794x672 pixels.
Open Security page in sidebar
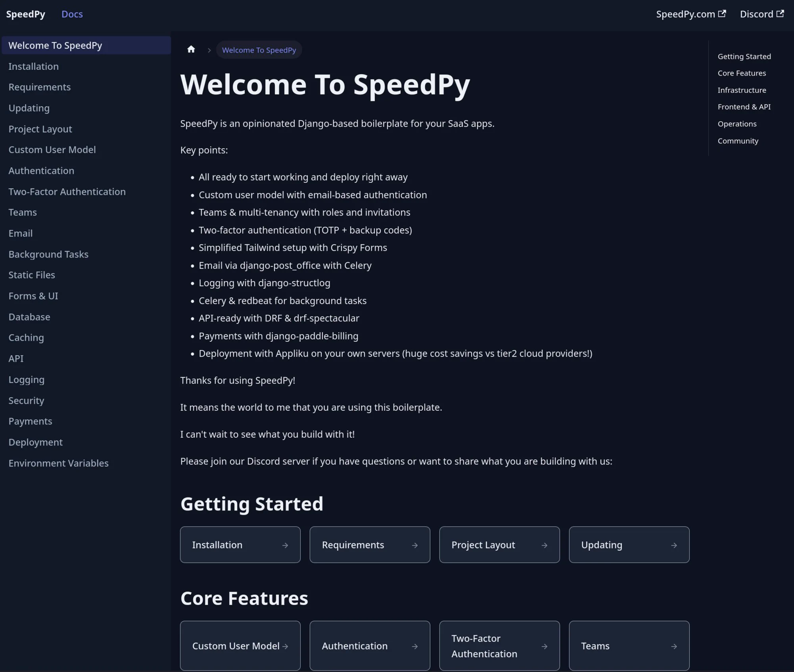86,400
